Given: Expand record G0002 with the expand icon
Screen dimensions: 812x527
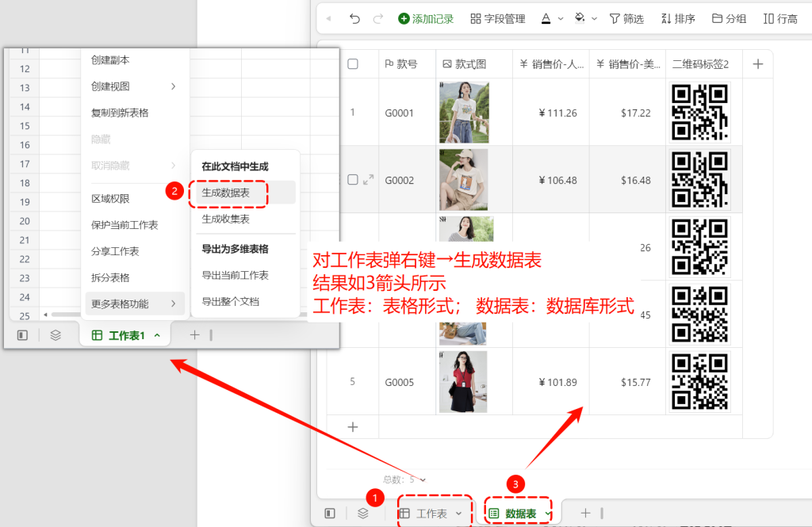Looking at the screenshot, I should 368,180.
